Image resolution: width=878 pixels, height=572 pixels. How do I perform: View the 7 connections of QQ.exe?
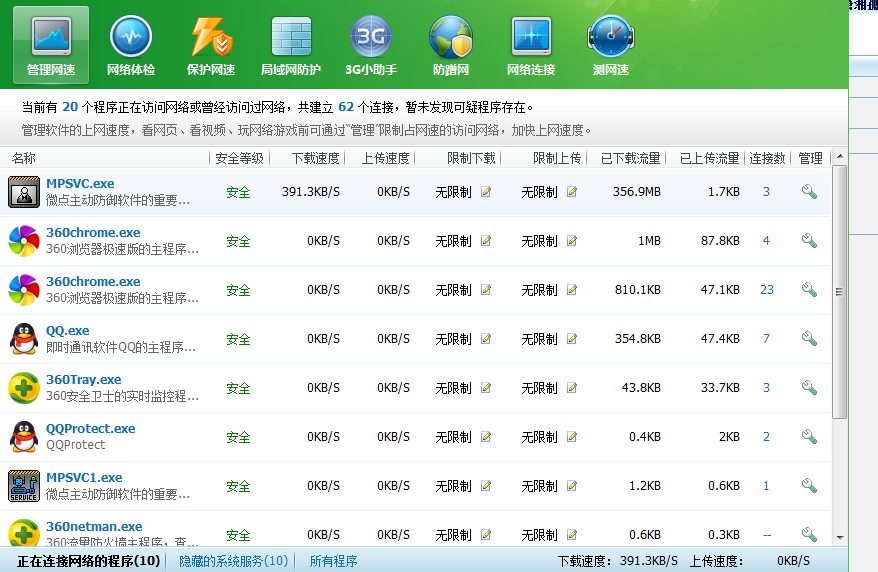click(767, 339)
